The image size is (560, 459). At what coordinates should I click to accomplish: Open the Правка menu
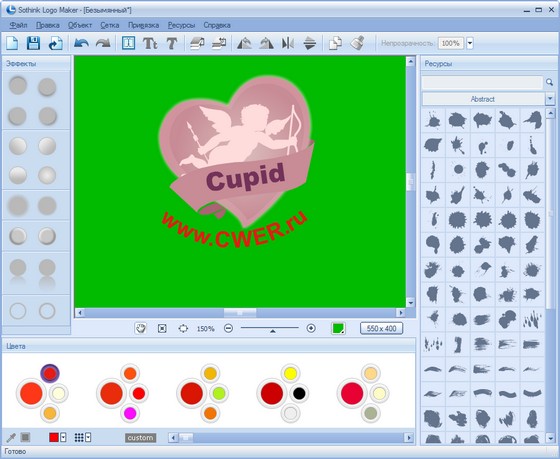pyautogui.click(x=48, y=25)
